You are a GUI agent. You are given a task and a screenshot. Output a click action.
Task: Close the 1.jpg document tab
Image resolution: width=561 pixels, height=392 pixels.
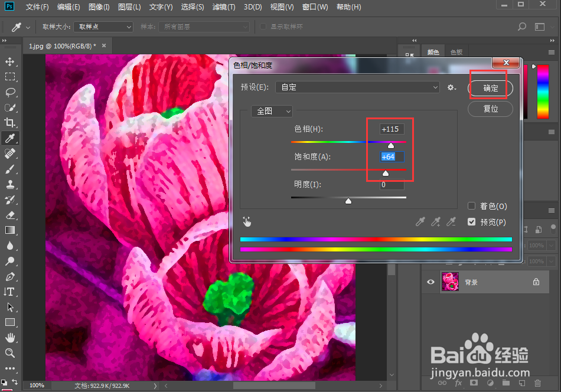104,45
